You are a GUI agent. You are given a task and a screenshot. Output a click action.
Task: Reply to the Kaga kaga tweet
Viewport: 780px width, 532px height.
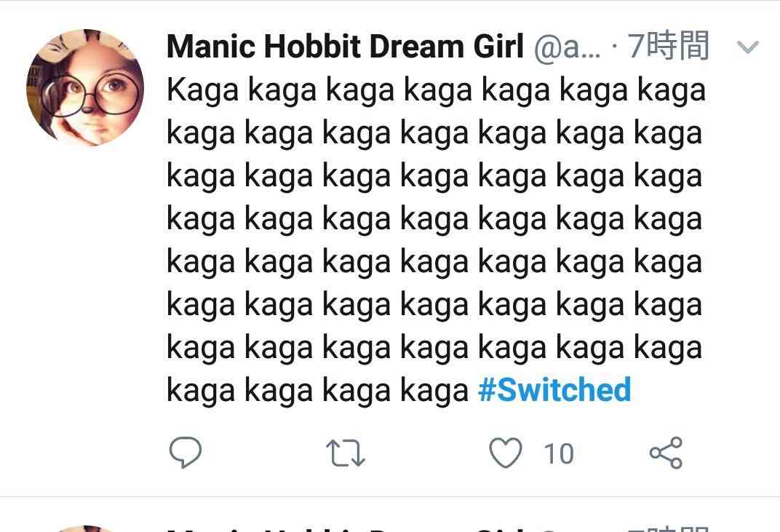pyautogui.click(x=185, y=453)
